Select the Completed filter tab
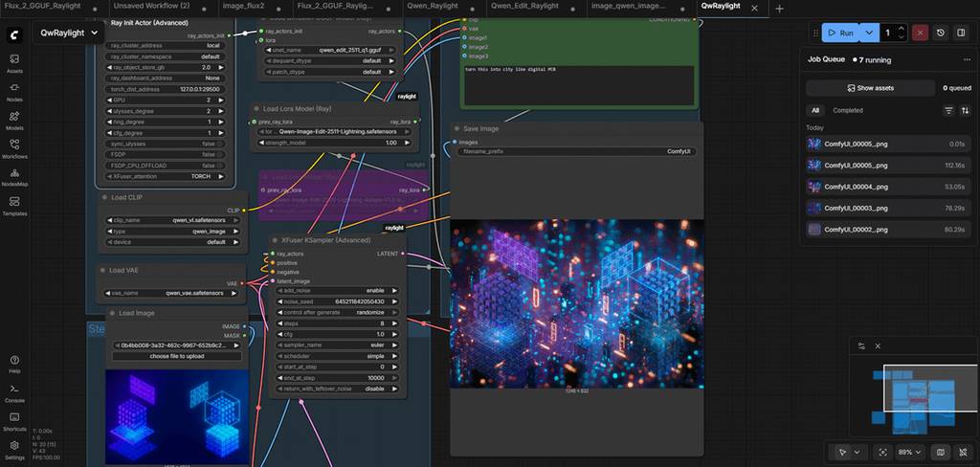980x467 pixels. click(x=847, y=110)
